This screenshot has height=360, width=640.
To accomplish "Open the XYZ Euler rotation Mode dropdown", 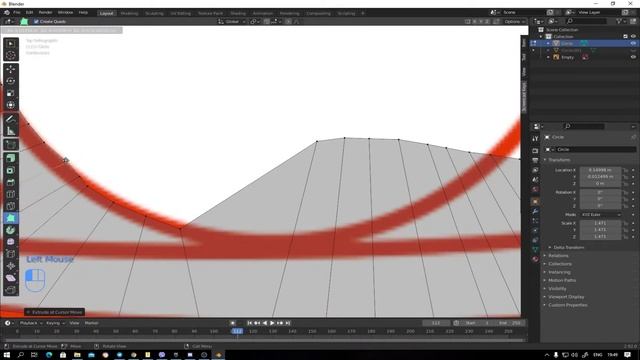I will click(x=600, y=215).
